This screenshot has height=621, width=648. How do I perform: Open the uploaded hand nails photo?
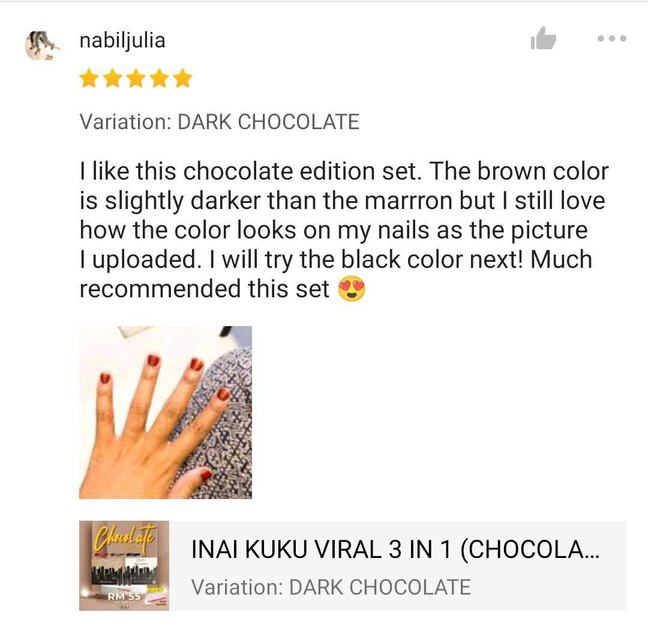point(165,412)
